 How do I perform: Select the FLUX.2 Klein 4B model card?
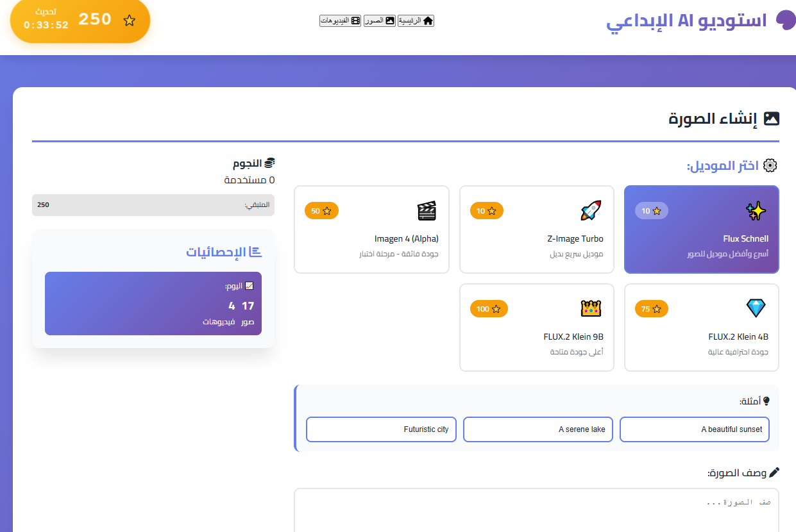[702, 328]
